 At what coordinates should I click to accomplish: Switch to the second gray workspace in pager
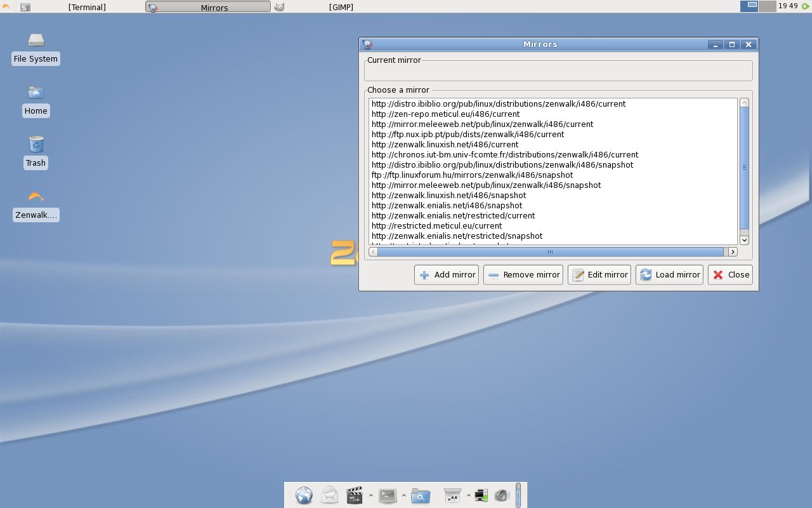point(768,6)
